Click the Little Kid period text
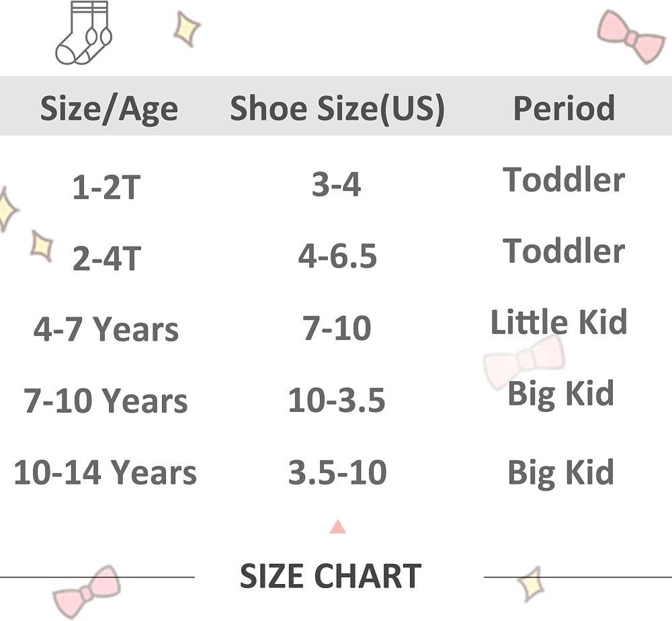Screen dimensions: 672x621 pyautogui.click(x=559, y=321)
